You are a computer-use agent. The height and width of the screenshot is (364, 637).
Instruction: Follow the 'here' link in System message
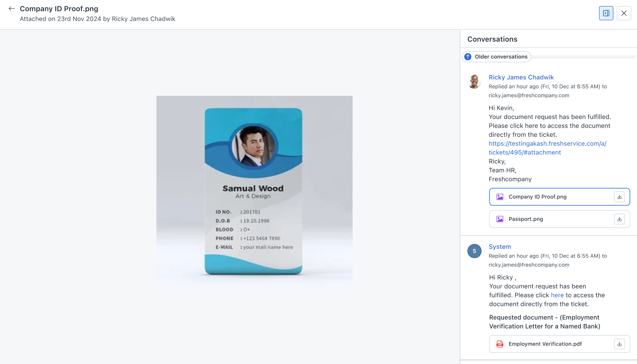click(x=557, y=295)
